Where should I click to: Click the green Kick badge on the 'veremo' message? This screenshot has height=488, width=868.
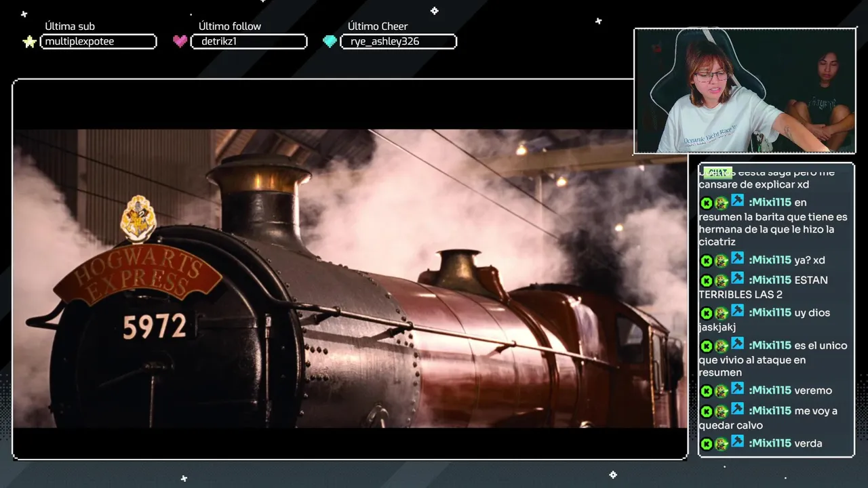(706, 391)
